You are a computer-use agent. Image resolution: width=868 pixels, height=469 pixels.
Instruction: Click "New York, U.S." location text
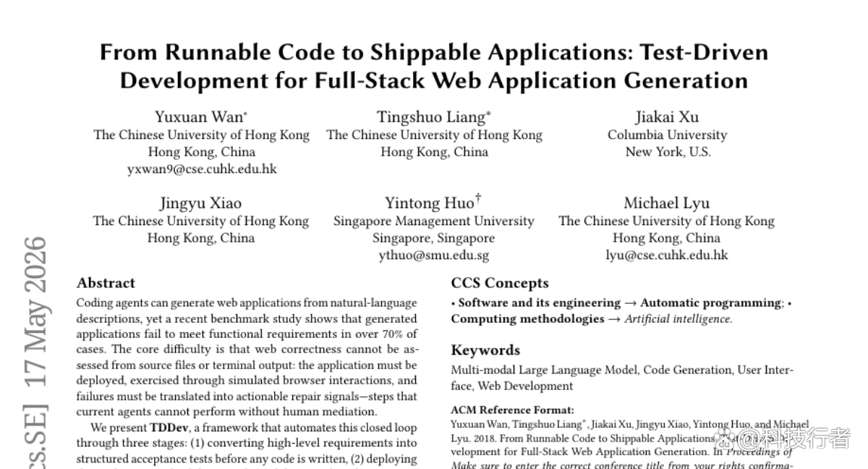(x=668, y=152)
